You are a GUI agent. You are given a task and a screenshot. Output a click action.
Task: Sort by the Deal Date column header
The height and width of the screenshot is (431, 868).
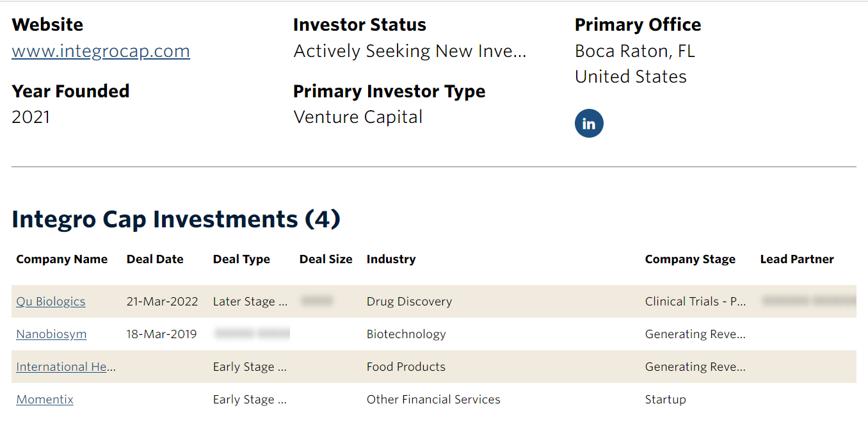(155, 259)
